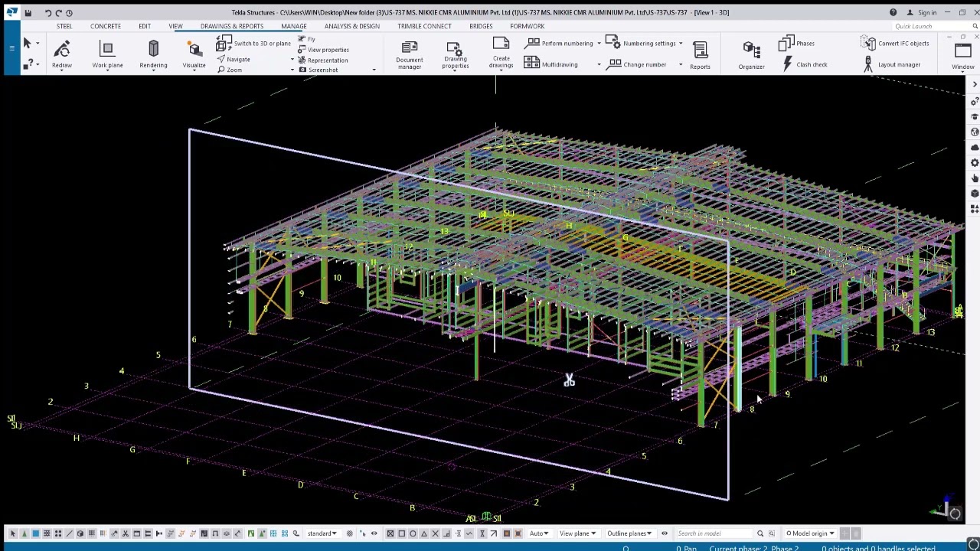Open object Representation settings

click(322, 60)
